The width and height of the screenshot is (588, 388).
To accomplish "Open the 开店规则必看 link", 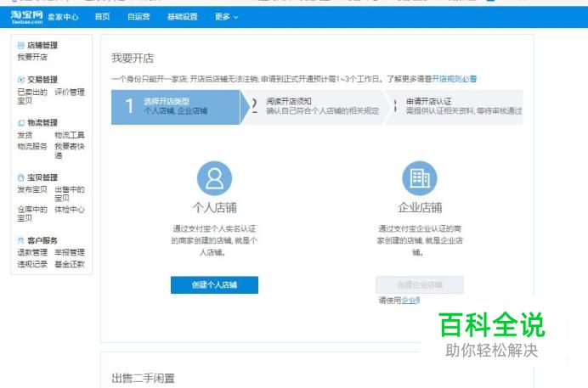I will tap(454, 79).
